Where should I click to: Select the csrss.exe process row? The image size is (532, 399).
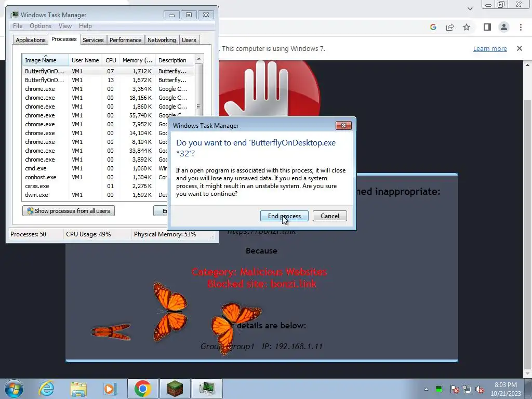pyautogui.click(x=95, y=186)
